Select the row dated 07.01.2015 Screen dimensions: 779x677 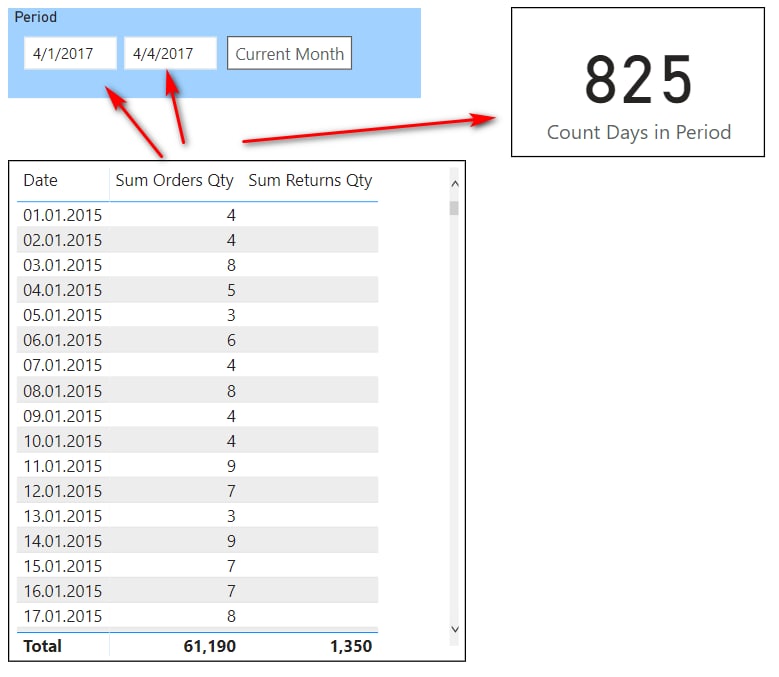(198, 365)
